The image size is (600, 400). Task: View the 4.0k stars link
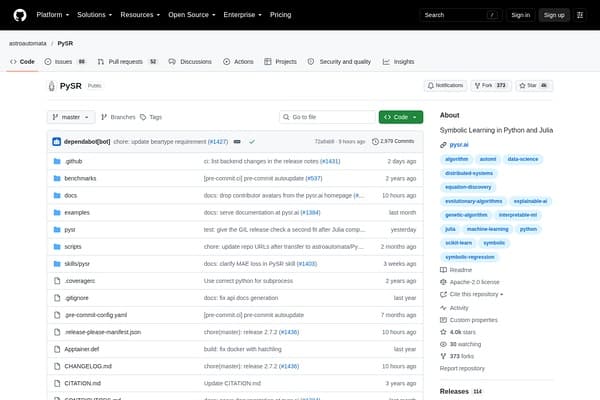click(x=458, y=332)
